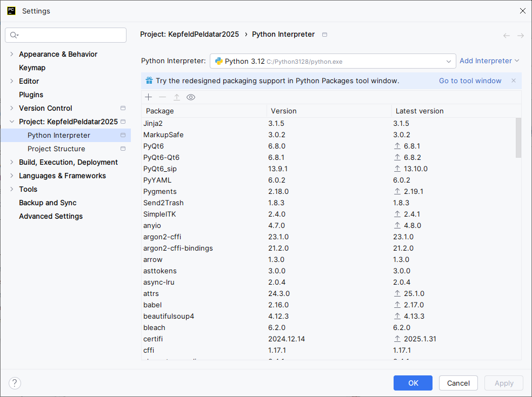The width and height of the screenshot is (532, 397).
Task: Click the forward navigation arrow
Action: (x=521, y=36)
